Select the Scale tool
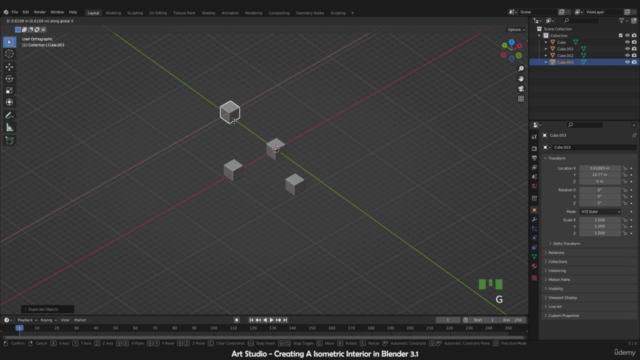The height and width of the screenshot is (360, 640). (x=9, y=91)
